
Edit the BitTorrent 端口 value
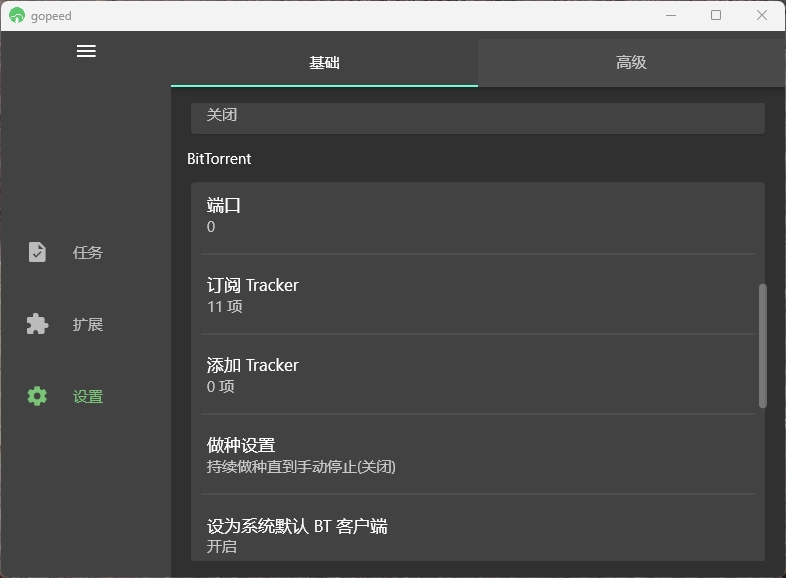click(x=477, y=215)
